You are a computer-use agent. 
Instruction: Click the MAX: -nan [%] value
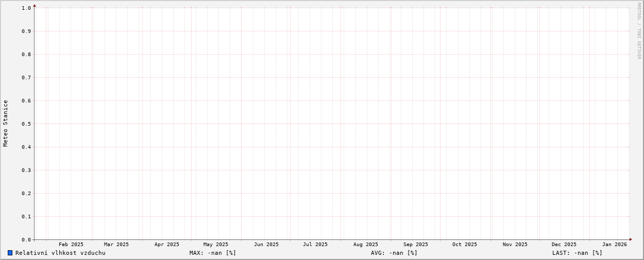coord(212,253)
